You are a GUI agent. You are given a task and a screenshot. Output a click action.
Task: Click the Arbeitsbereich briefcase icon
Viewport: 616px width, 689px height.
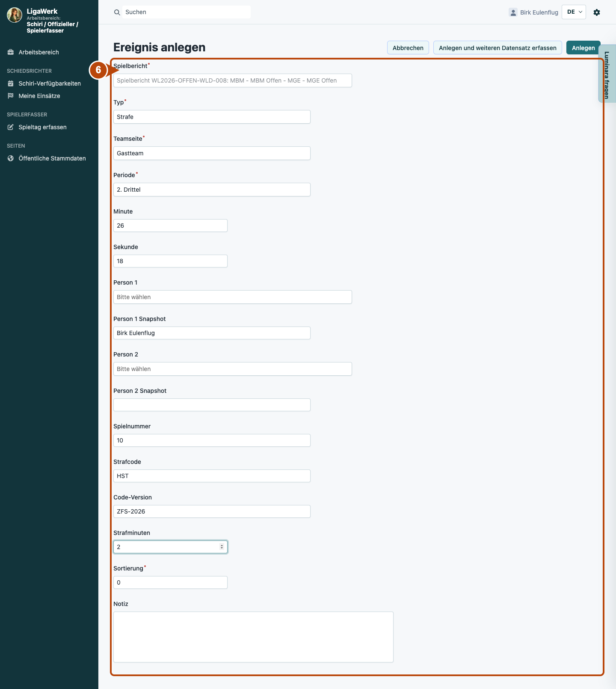(11, 52)
